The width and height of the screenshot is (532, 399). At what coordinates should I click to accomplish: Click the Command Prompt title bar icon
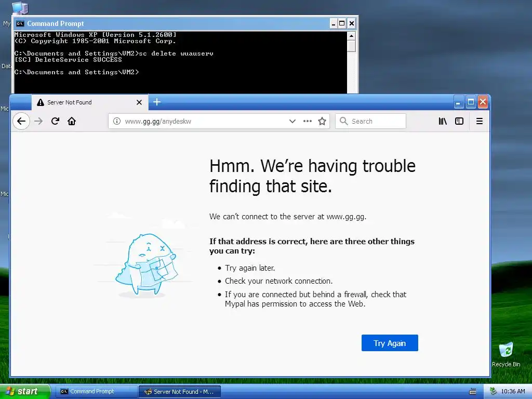(x=20, y=23)
